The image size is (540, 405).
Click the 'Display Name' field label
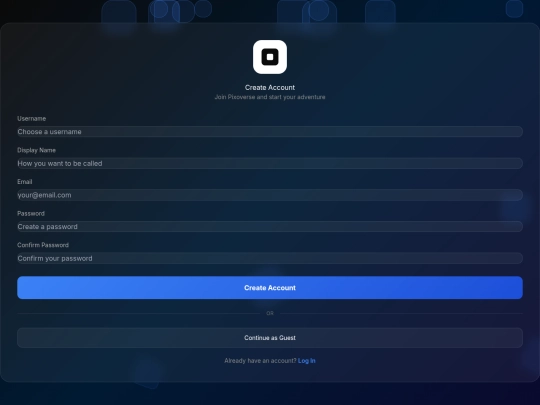coord(36,150)
